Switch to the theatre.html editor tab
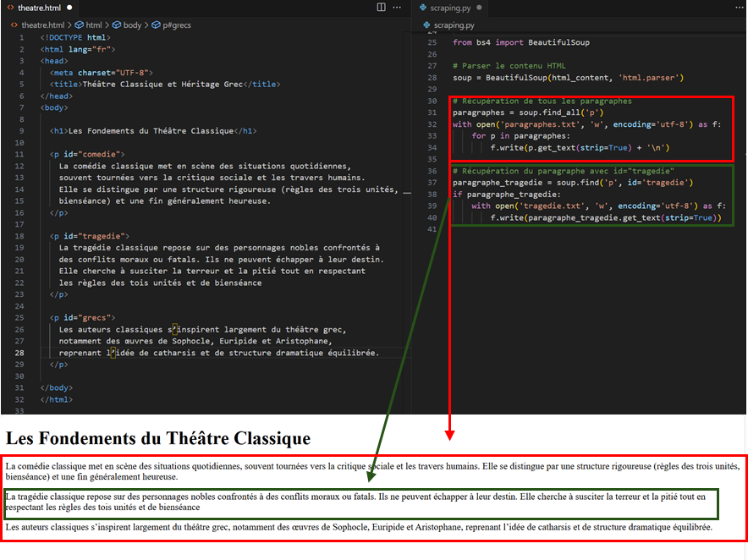This screenshot has width=748, height=560. [39, 8]
